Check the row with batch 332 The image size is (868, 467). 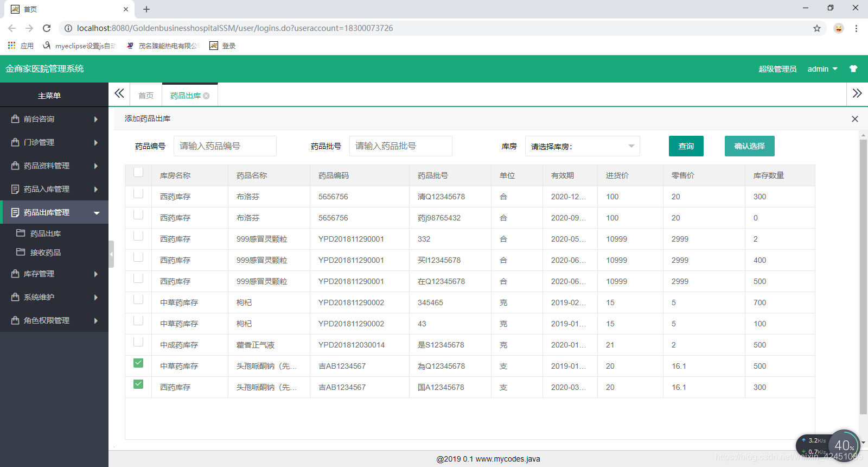point(138,236)
